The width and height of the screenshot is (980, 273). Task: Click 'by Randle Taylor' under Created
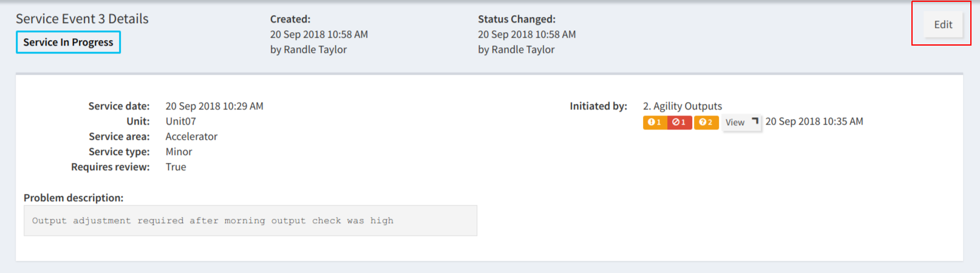coord(308,49)
